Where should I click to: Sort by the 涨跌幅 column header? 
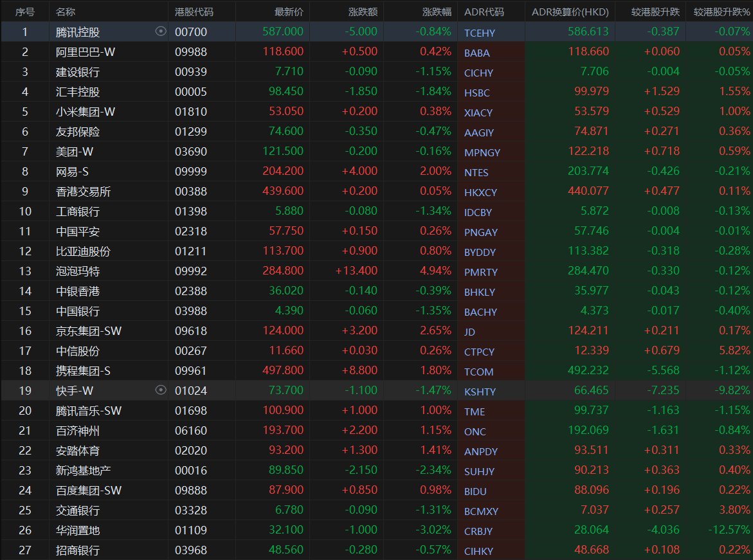tap(437, 12)
